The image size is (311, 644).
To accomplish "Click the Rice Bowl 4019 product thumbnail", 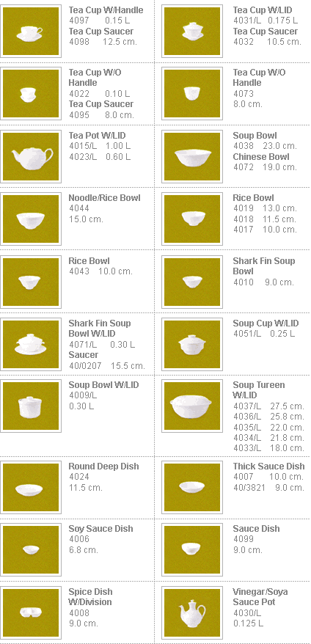I will point(192,219).
